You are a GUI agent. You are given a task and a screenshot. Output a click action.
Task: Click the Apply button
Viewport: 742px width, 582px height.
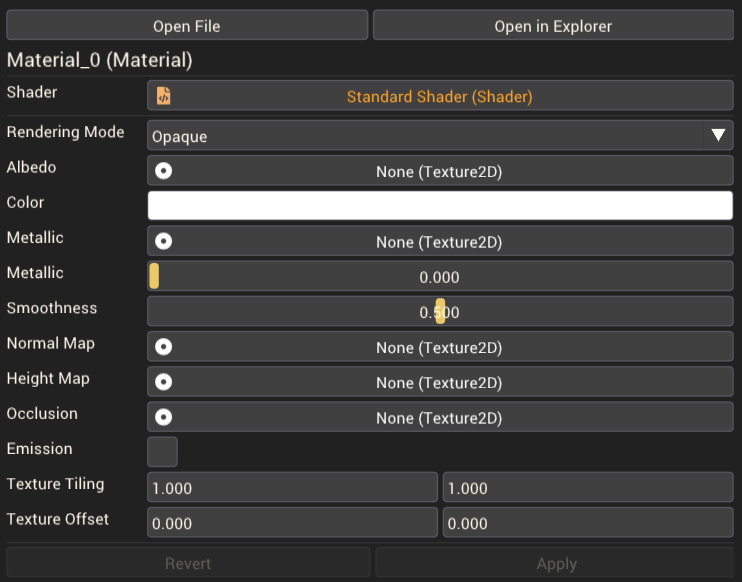(556, 563)
